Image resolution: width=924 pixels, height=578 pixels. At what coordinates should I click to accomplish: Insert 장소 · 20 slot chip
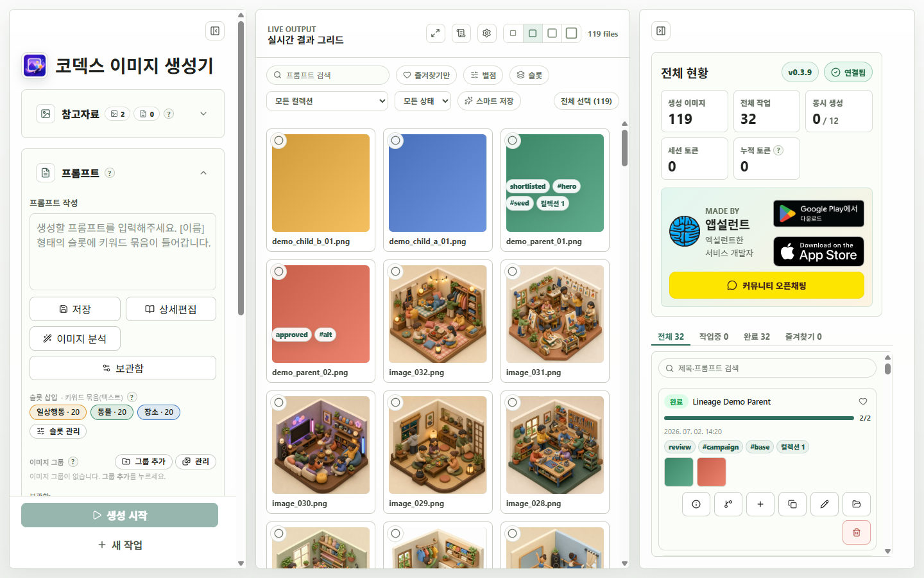click(x=158, y=412)
